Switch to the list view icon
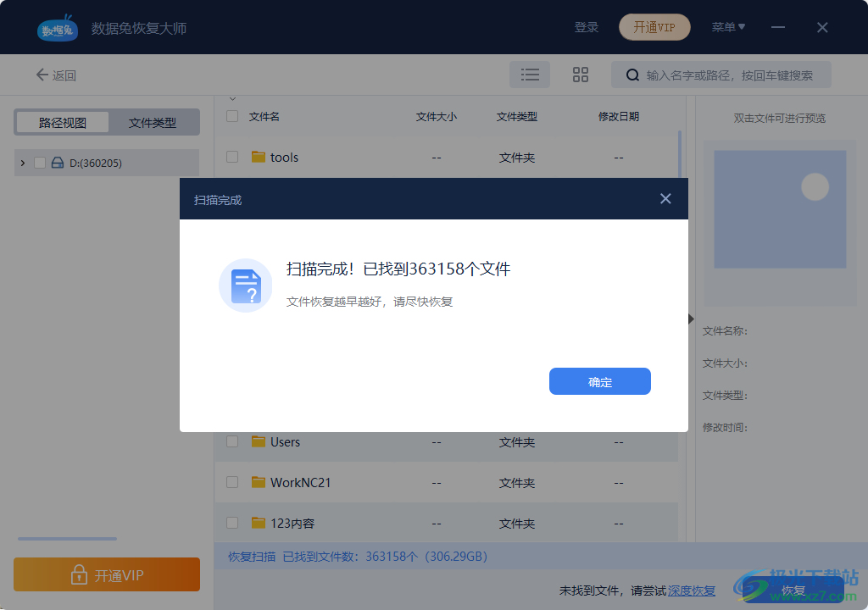The image size is (868, 610). pyautogui.click(x=529, y=75)
